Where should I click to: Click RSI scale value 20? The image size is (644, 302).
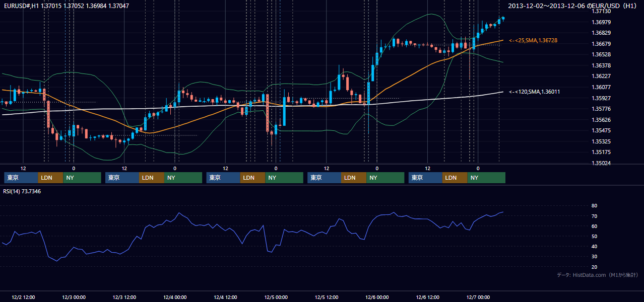[x=594, y=267]
